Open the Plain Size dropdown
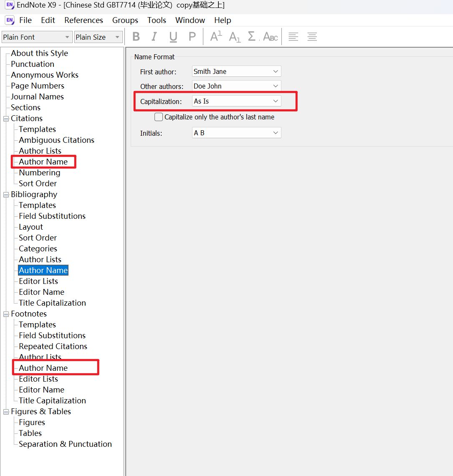The image size is (453, 476). (x=99, y=37)
